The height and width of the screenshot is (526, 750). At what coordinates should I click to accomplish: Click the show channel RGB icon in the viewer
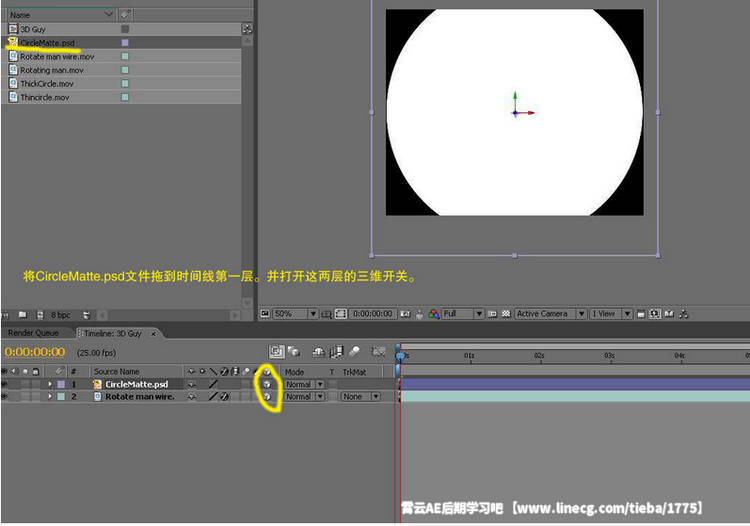[x=434, y=314]
